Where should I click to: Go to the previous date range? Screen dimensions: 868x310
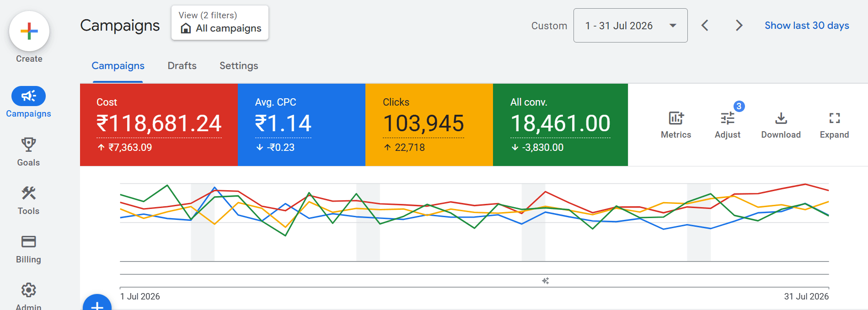pos(705,26)
